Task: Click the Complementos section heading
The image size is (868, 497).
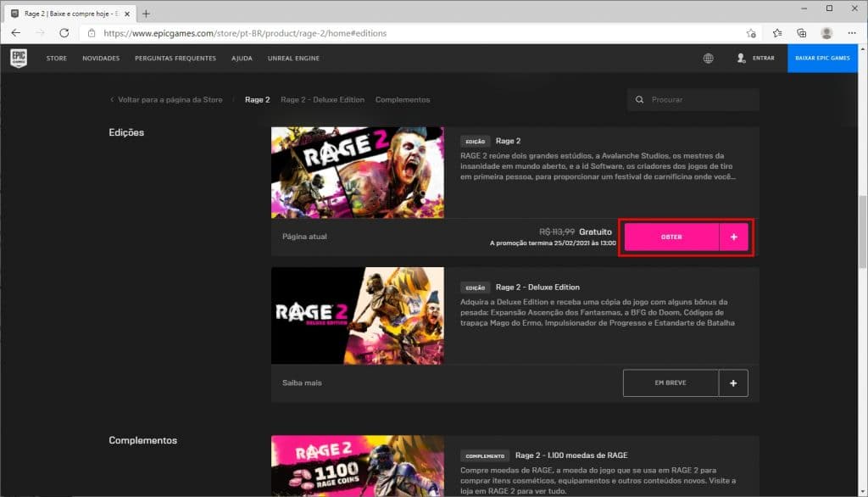Action: (x=142, y=440)
